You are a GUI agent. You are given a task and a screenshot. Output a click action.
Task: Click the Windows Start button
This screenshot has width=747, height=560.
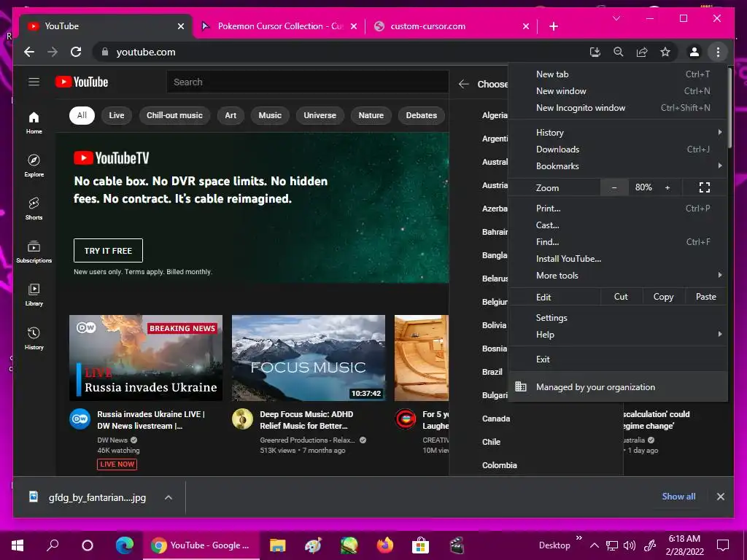click(18, 545)
